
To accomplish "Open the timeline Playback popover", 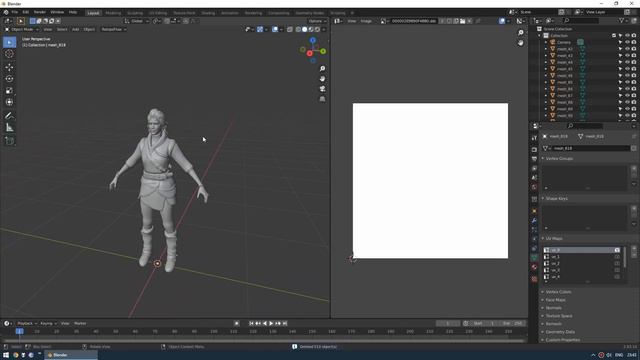I will pyautogui.click(x=27, y=323).
